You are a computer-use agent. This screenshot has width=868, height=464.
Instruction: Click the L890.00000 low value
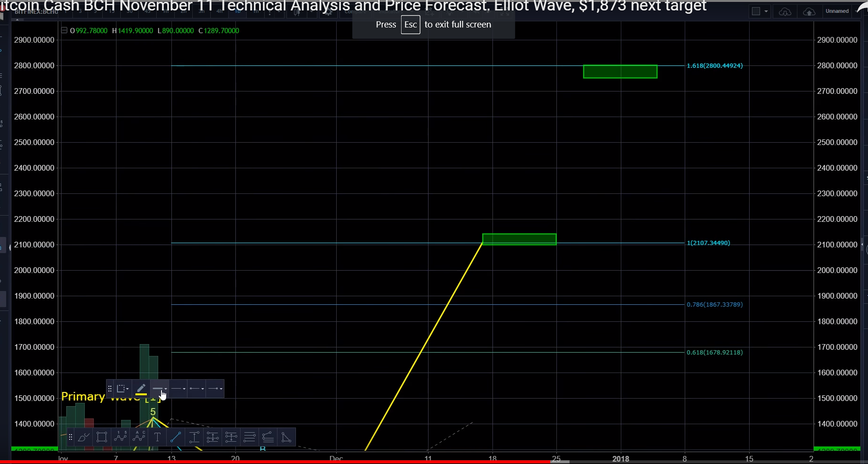point(176,30)
